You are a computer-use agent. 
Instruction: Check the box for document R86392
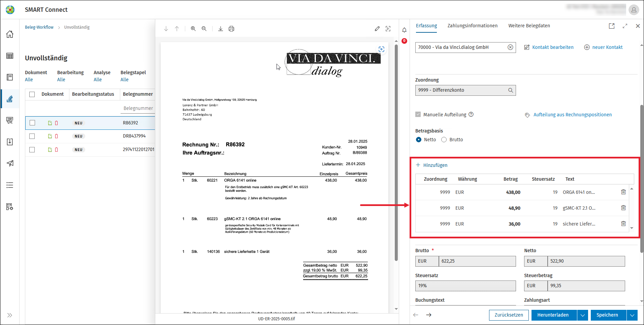pyautogui.click(x=32, y=123)
